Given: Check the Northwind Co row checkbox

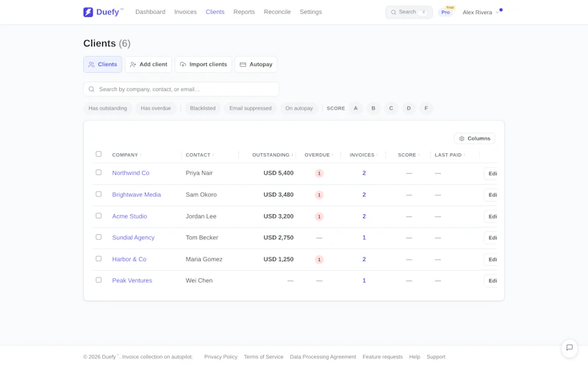Looking at the screenshot, I should [98, 172].
